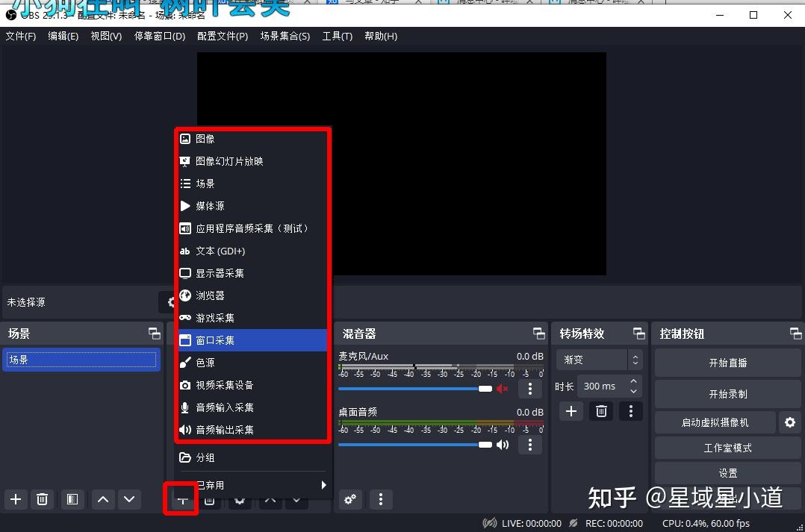The image size is (805, 532).
Task: Click 启动虚拟摄像机 button
Action: (x=715, y=422)
